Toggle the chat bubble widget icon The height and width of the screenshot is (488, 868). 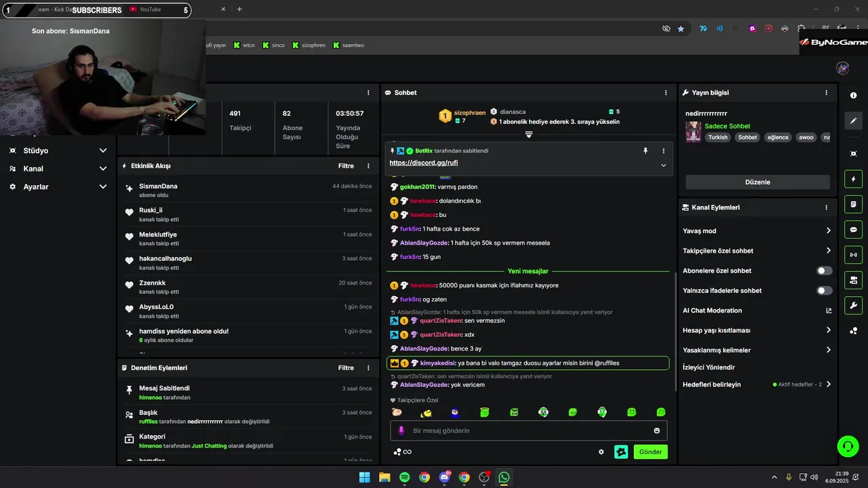[x=853, y=230]
